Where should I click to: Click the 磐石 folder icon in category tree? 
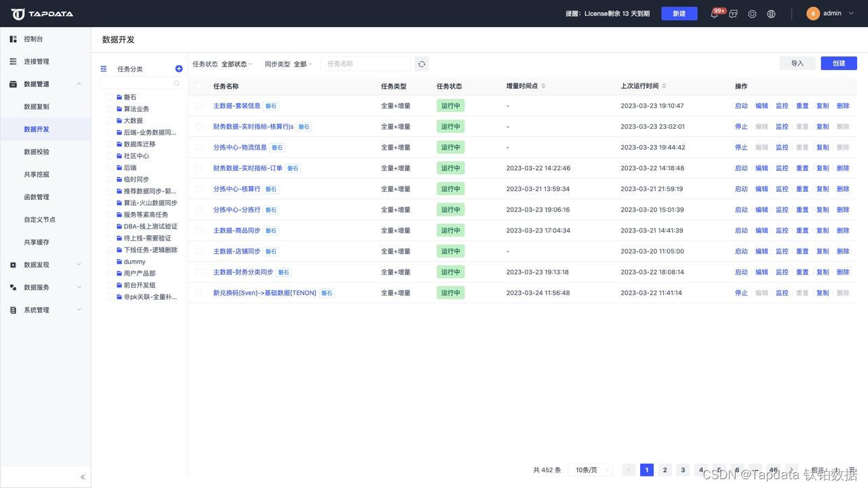[x=119, y=97]
